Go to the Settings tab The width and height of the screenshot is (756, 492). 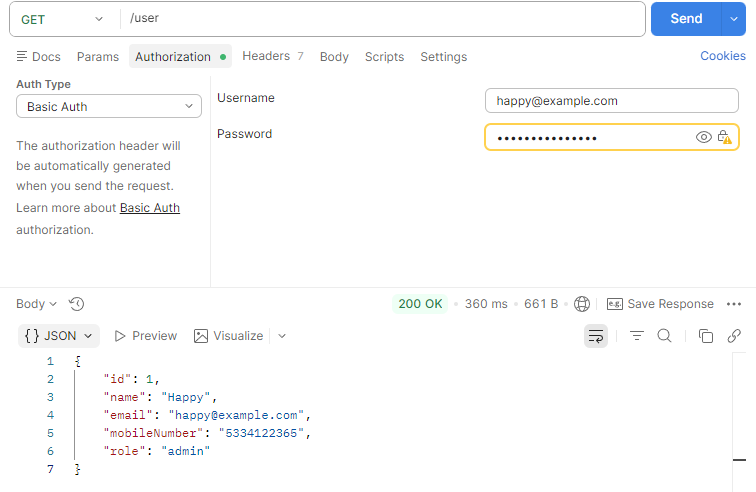pos(444,56)
